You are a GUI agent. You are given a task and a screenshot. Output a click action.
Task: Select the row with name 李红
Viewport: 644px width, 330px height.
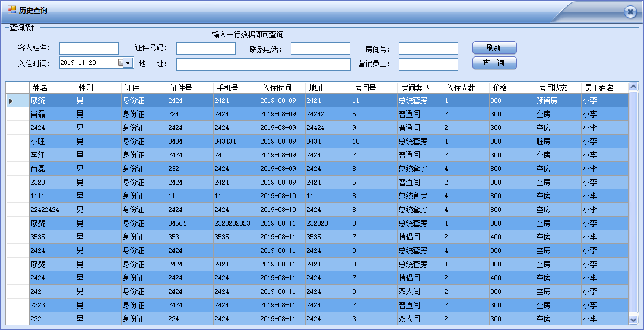52,155
